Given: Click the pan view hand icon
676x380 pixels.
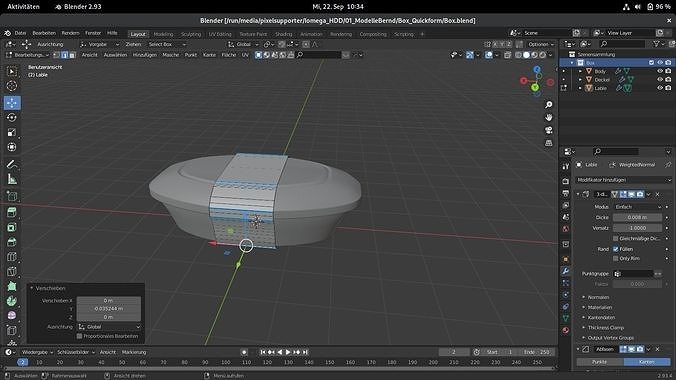Looking at the screenshot, I should click(x=548, y=117).
